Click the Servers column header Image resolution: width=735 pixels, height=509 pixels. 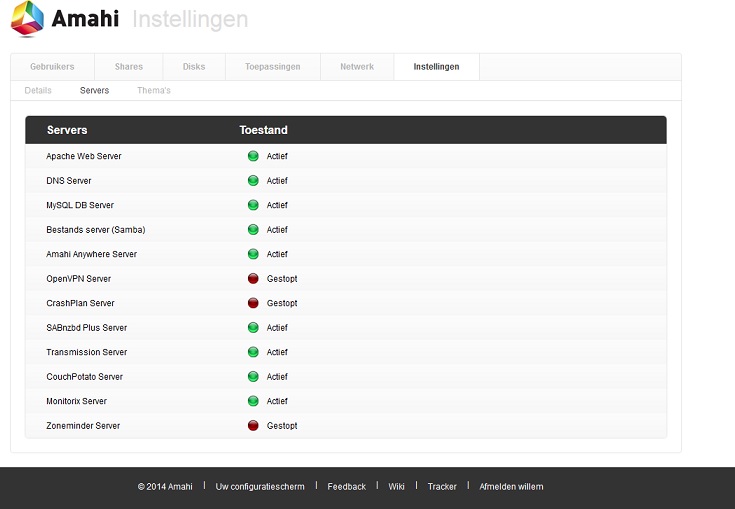67,130
